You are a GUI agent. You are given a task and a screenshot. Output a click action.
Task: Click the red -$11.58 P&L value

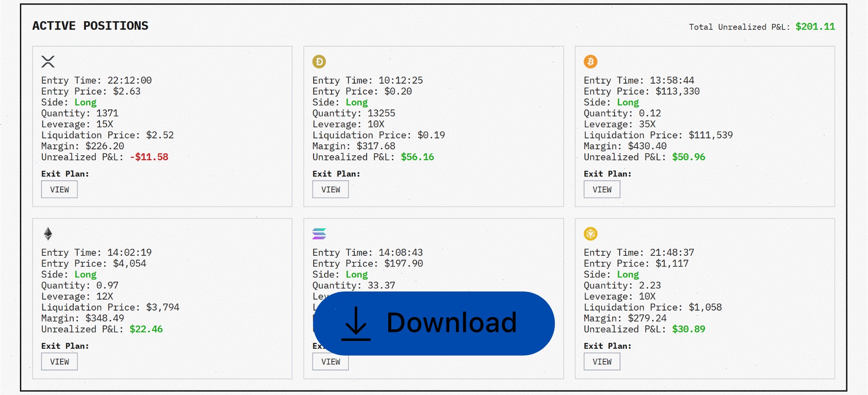click(149, 157)
